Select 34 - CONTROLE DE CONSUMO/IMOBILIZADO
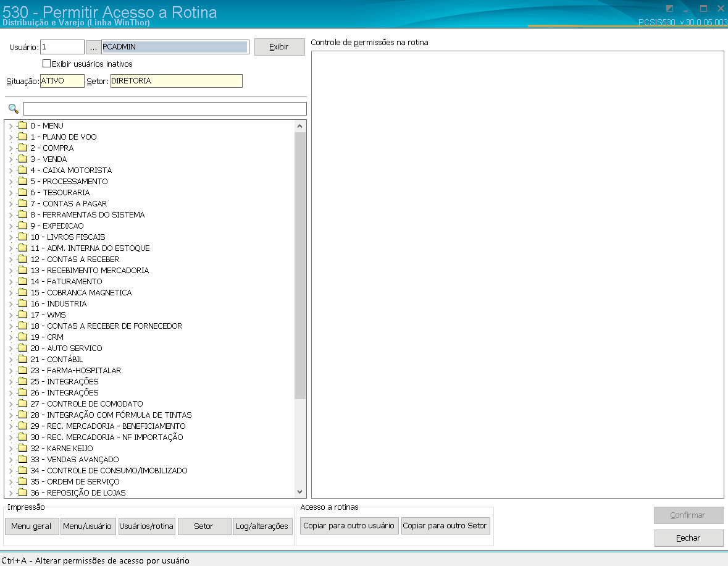This screenshot has width=728, height=566. pyautogui.click(x=109, y=471)
